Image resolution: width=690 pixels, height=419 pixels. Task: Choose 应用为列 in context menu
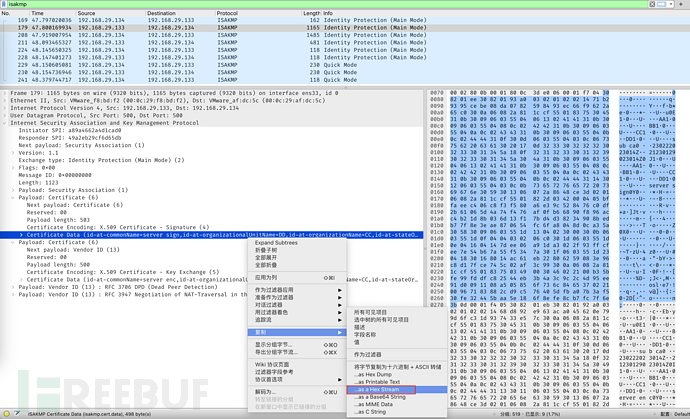(x=297, y=278)
